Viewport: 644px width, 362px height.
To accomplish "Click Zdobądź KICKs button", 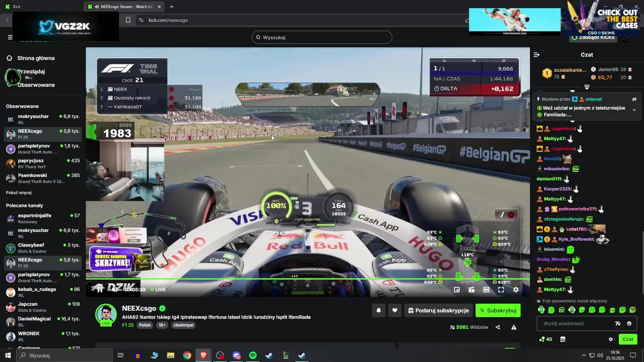I will tap(593, 37).
